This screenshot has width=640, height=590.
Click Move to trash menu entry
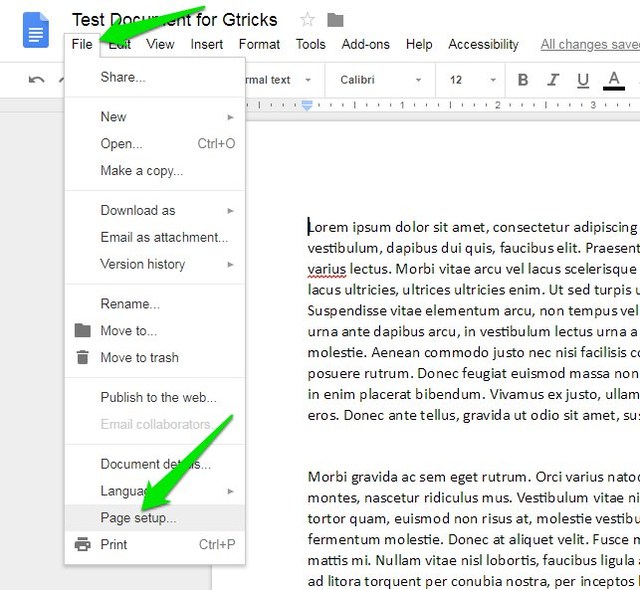[139, 357]
